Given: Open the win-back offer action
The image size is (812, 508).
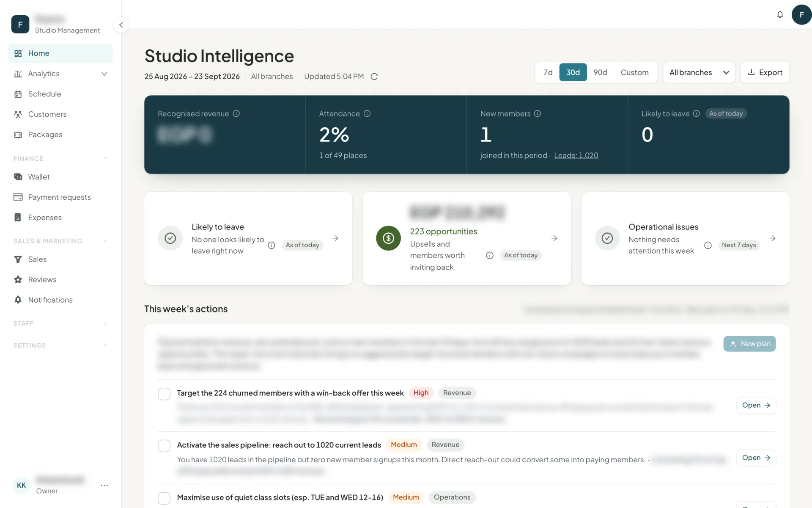Looking at the screenshot, I should pos(756,406).
